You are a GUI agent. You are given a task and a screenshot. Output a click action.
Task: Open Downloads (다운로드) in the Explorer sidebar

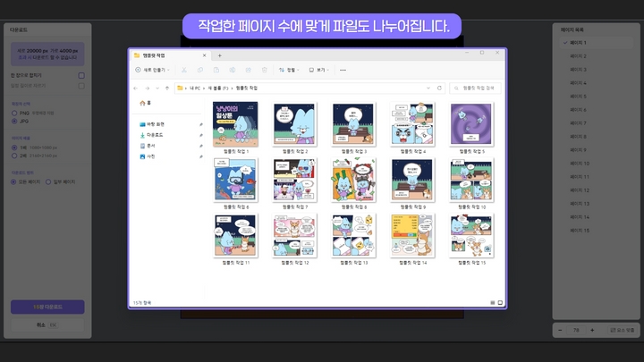[x=151, y=135]
